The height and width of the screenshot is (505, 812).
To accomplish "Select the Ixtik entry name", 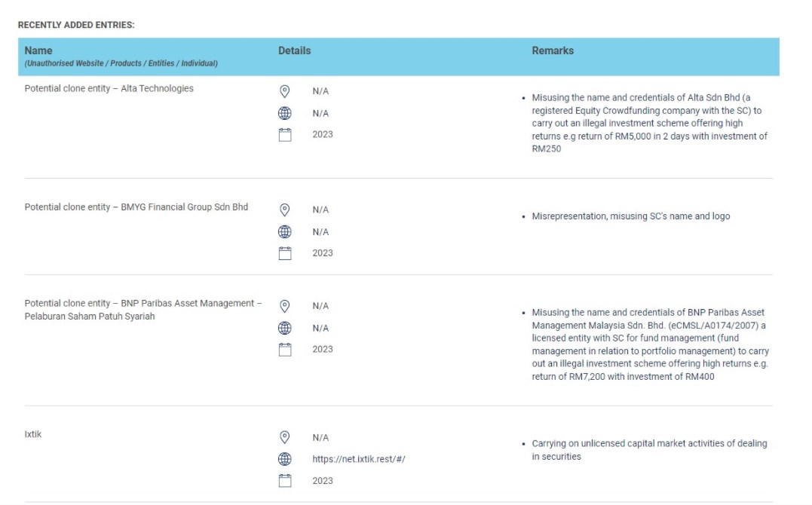I will pos(33,433).
